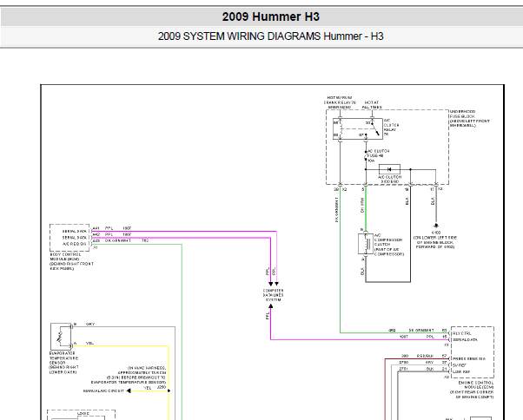
Task: Click the A/C compressor clutch coil symbol
Action: pos(366,244)
